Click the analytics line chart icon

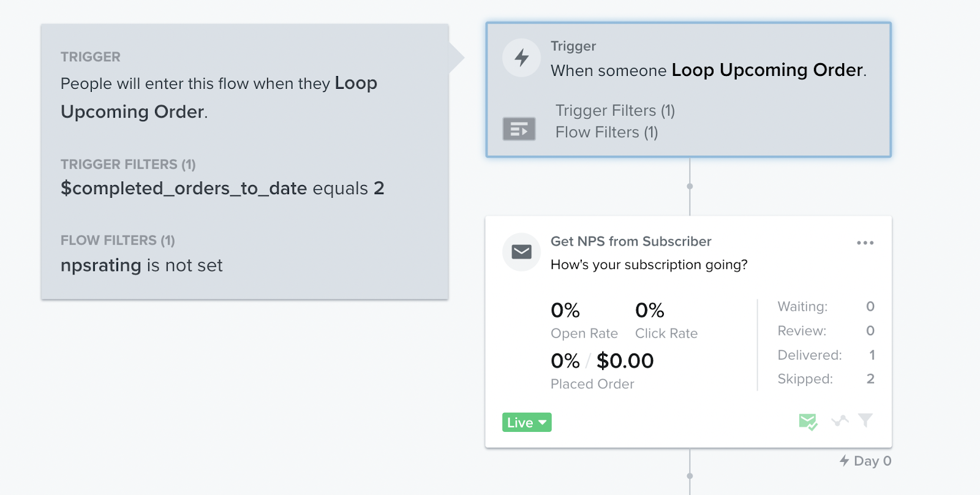tap(839, 421)
